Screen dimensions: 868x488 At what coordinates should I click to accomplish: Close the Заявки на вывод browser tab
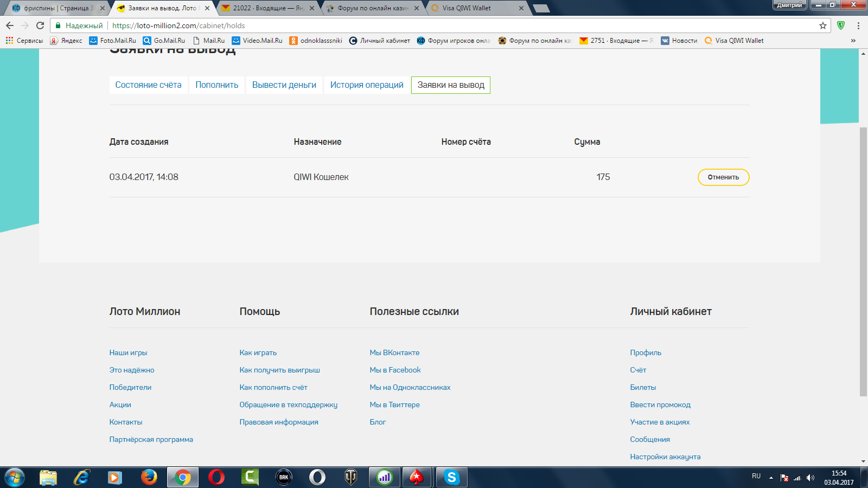pos(207,8)
